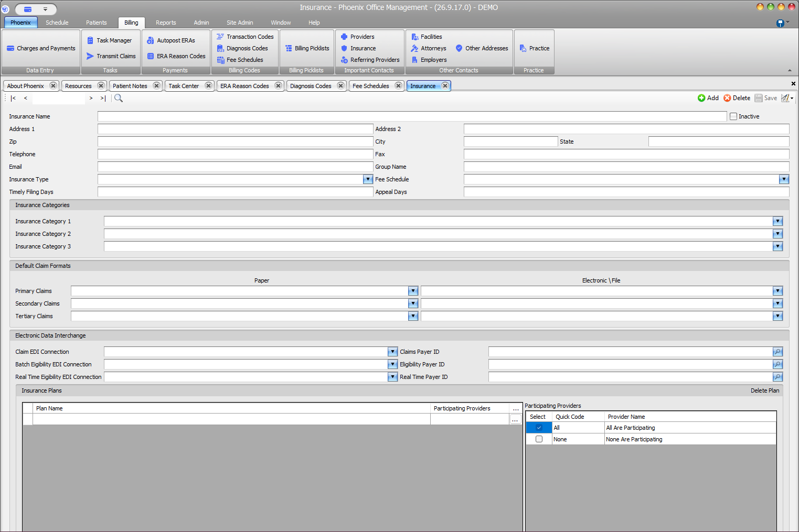Click the Insurance Name field

pos(412,116)
